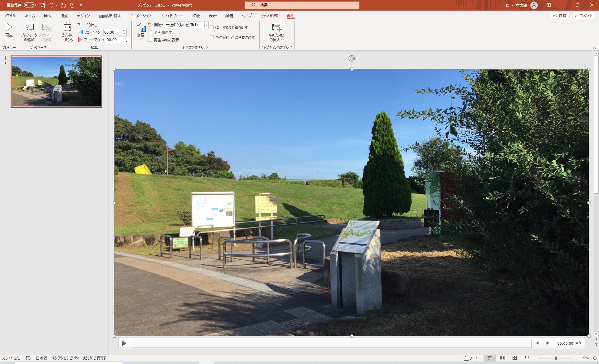Expand quick access toolbar customize arrow
The height and width of the screenshot is (364, 599).
click(x=81, y=5)
